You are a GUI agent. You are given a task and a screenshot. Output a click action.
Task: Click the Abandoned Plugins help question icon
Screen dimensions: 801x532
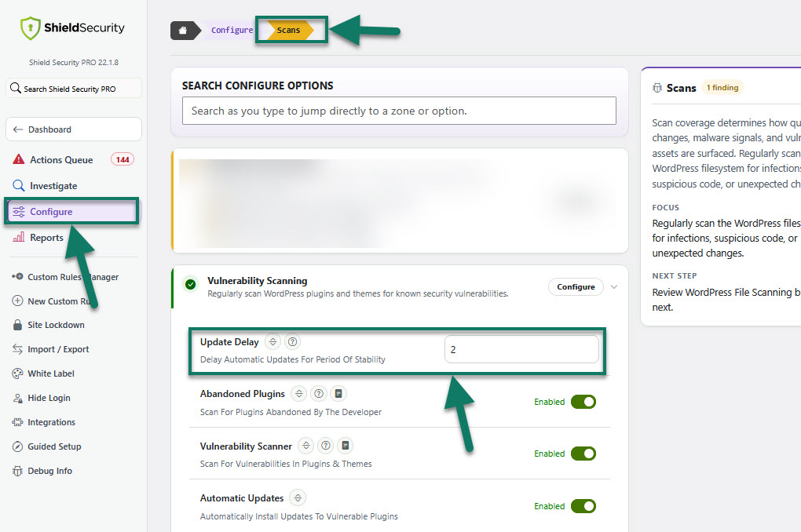(319, 394)
